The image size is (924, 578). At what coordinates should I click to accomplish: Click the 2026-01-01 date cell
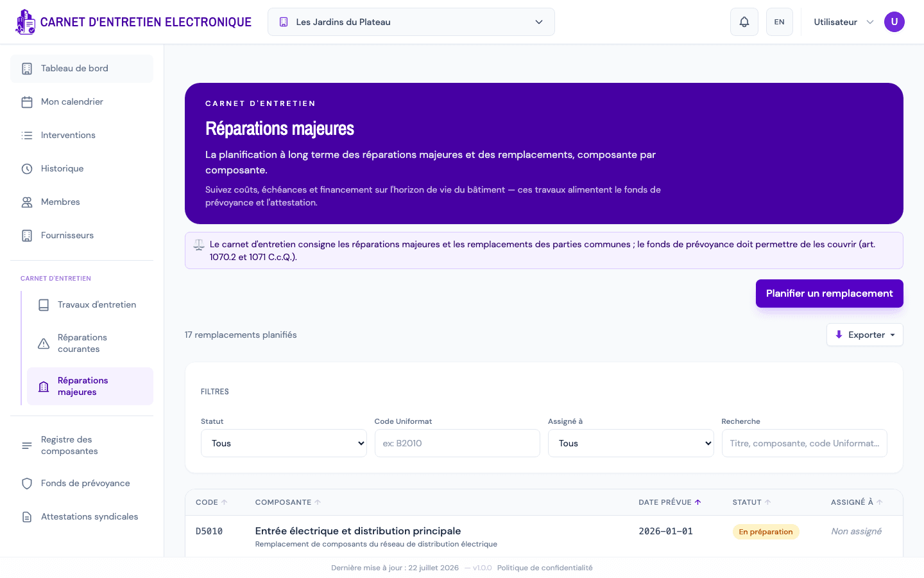665,532
